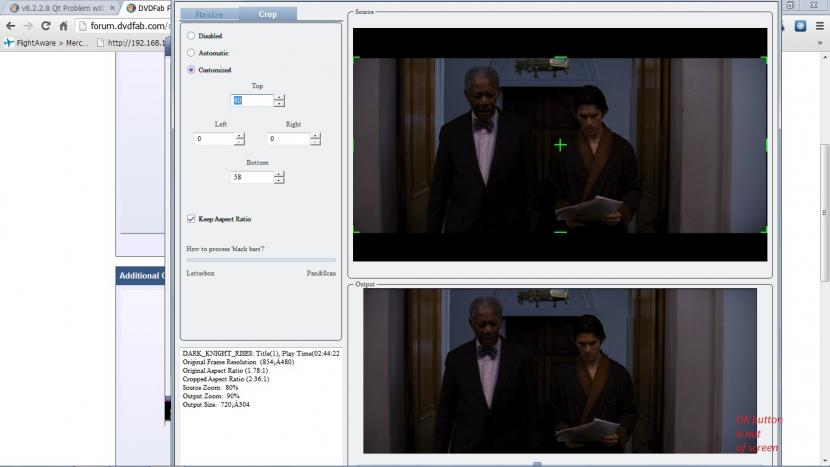Click the Pan&Scan label
This screenshot has width=830, height=467.
(x=321, y=273)
